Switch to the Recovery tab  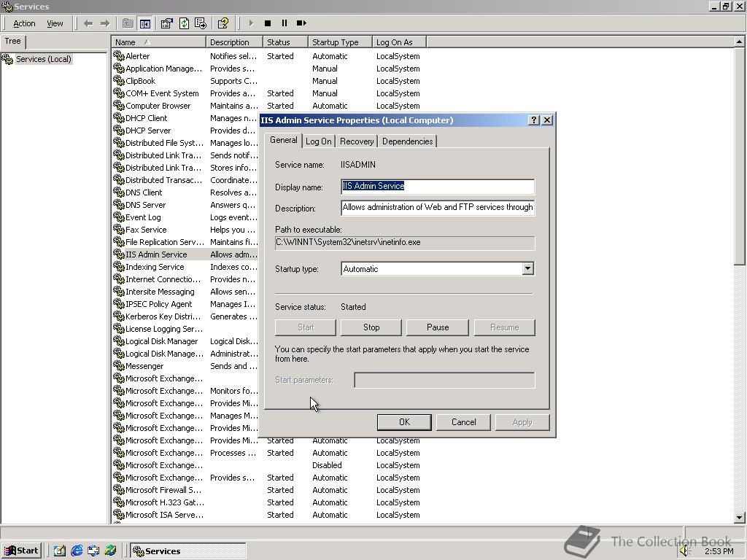point(357,141)
